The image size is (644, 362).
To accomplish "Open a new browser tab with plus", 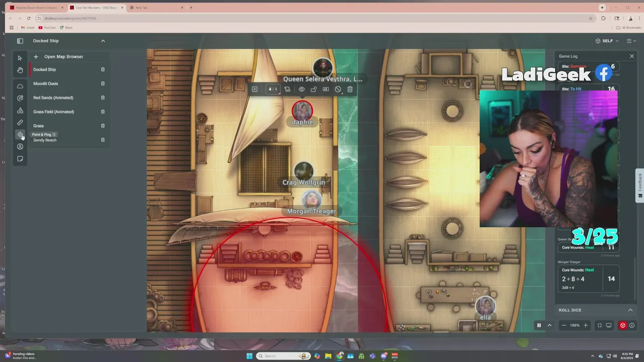I will tap(191, 8).
